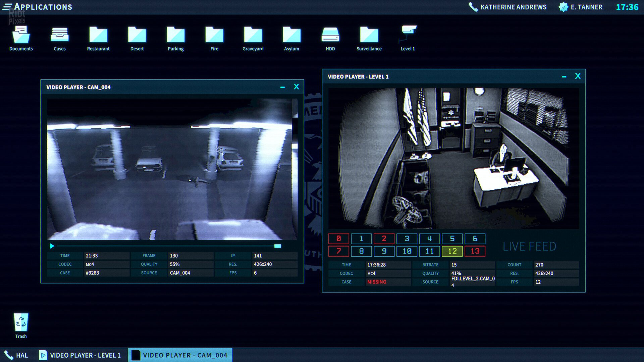
Task: Switch live feed to camera 12
Action: 452,251
